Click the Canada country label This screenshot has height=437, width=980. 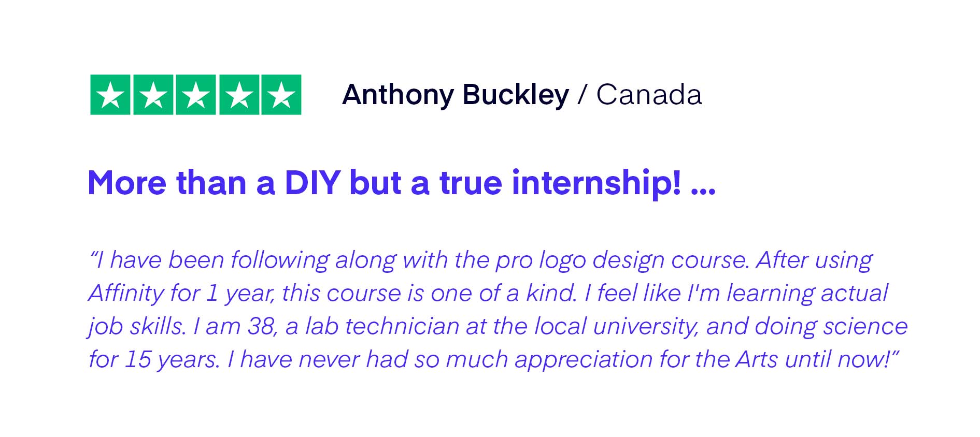(x=649, y=95)
